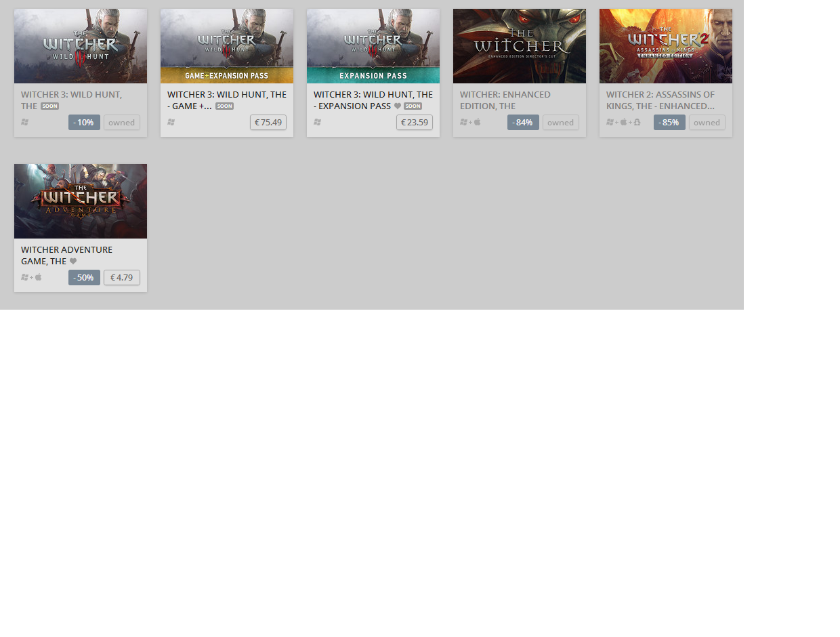Click the -10% discount badge
Screen dimensions: 840x637
point(84,123)
